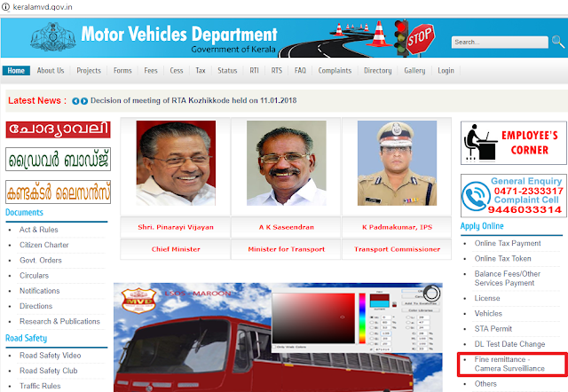Open the Projects menu
The image size is (568, 392).
tap(89, 71)
